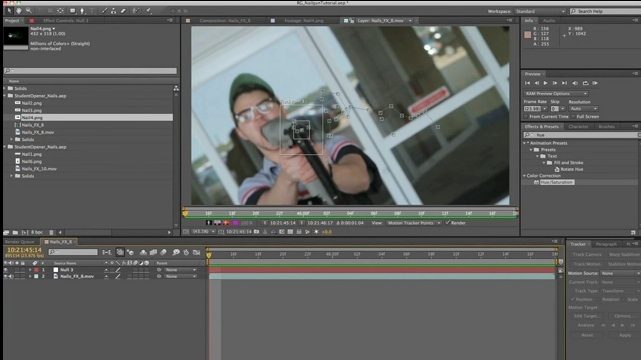Select Hue/Saturation effect
641x360 pixels.
click(x=557, y=182)
